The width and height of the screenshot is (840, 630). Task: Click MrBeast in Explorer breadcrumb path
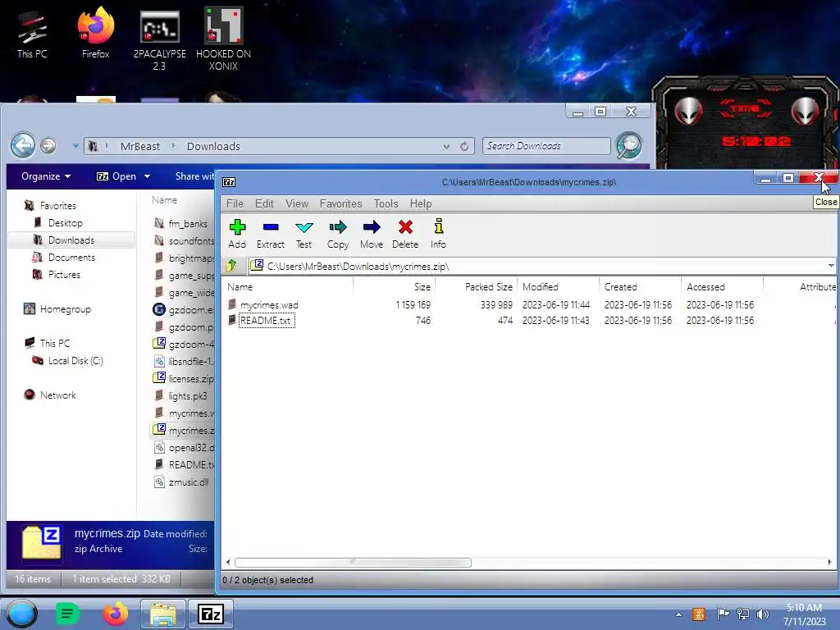coord(139,146)
